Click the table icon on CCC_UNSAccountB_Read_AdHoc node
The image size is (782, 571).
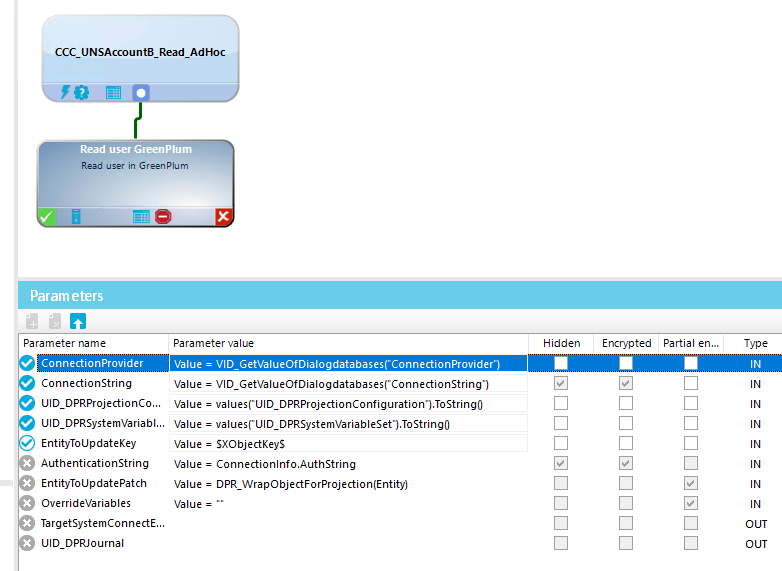point(113,93)
